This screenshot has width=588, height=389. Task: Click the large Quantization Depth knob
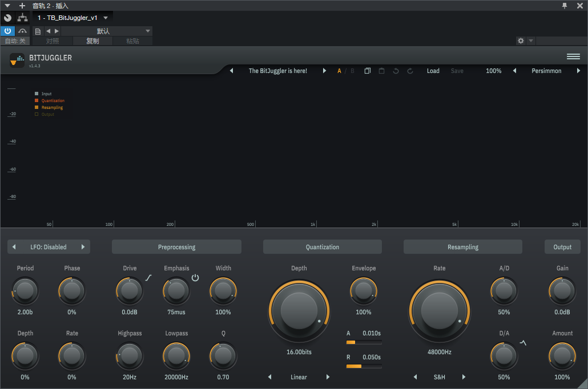[x=299, y=311]
